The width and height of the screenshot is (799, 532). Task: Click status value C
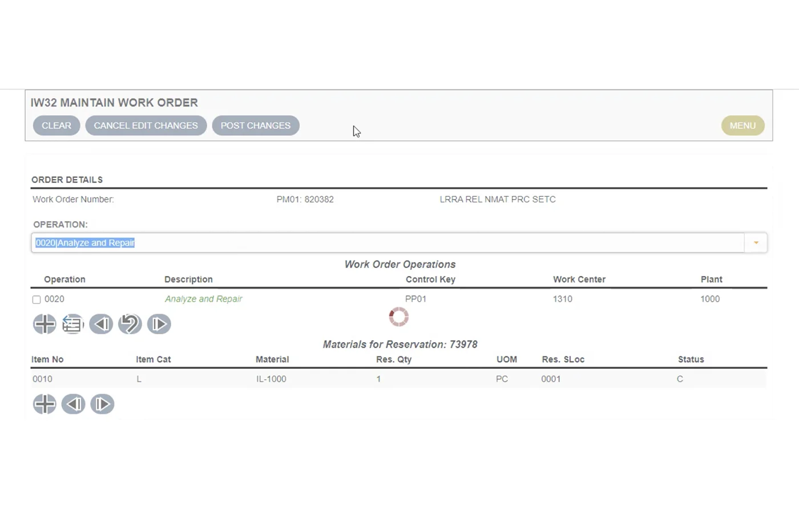(x=680, y=379)
